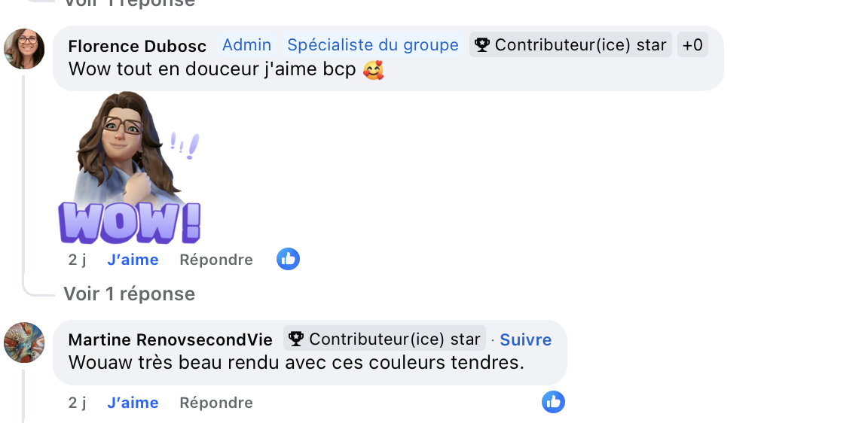The image size is (868, 423).
Task: Reply to Florence's comment with Répondre
Action: pos(216,260)
